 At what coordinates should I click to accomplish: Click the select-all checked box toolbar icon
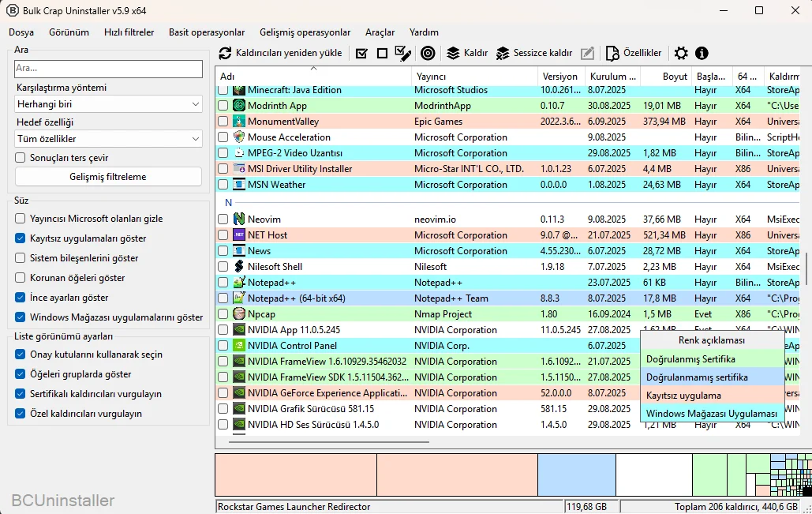coord(361,53)
